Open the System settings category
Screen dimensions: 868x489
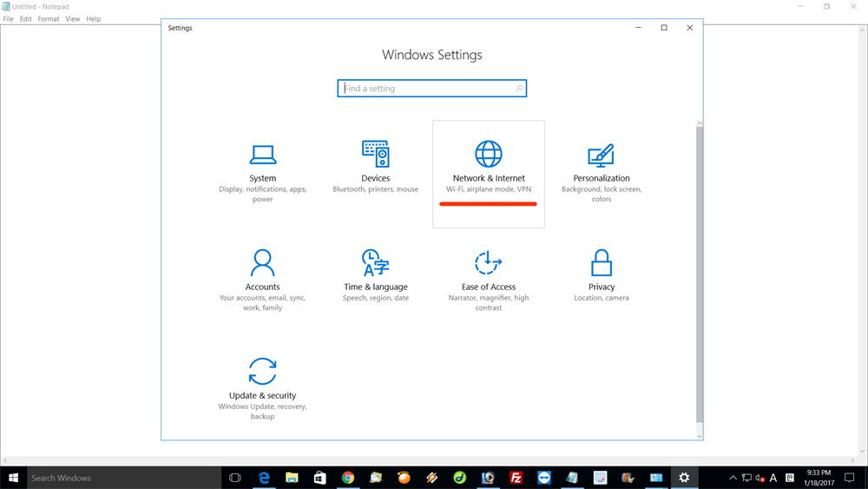point(262,173)
